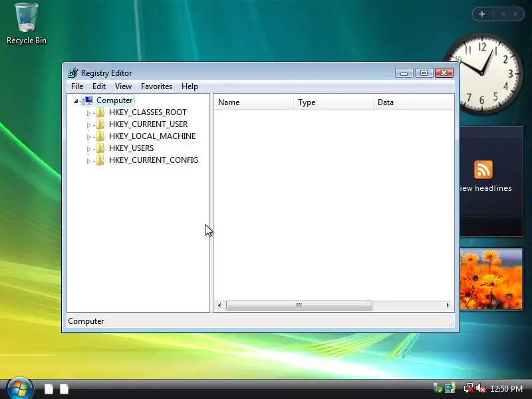Collapse the Computer tree node

pyautogui.click(x=76, y=101)
